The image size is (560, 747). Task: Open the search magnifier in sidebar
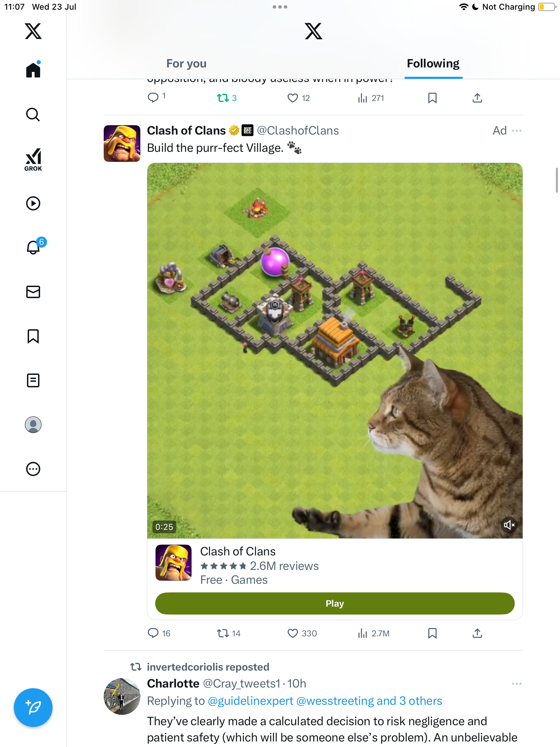(x=33, y=115)
